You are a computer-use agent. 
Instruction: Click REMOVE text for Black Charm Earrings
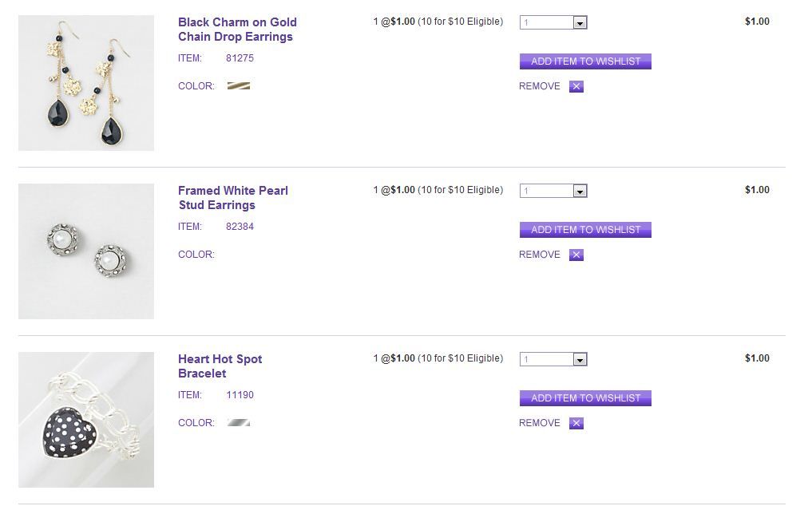540,86
